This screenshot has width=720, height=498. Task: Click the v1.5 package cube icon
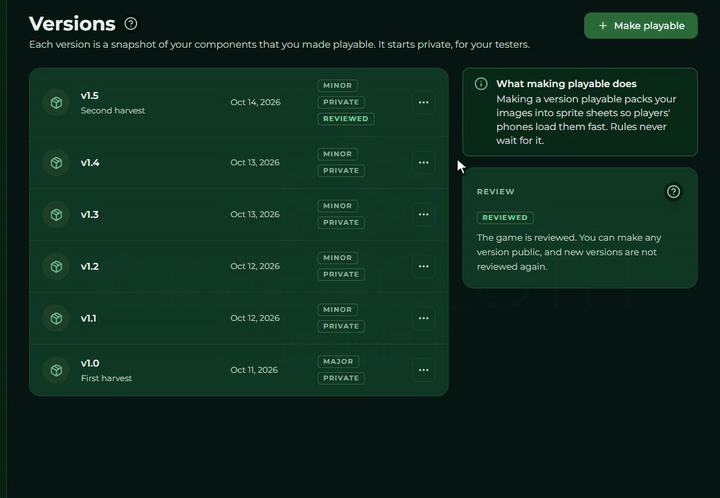point(56,102)
